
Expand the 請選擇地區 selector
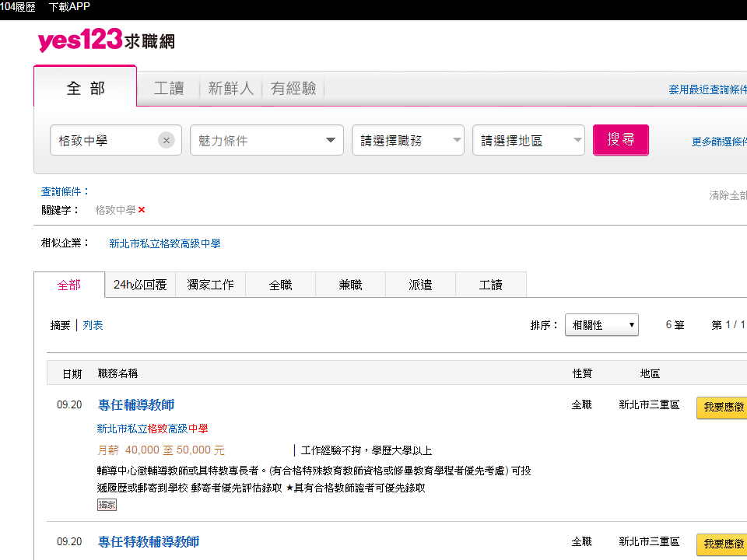coord(528,141)
